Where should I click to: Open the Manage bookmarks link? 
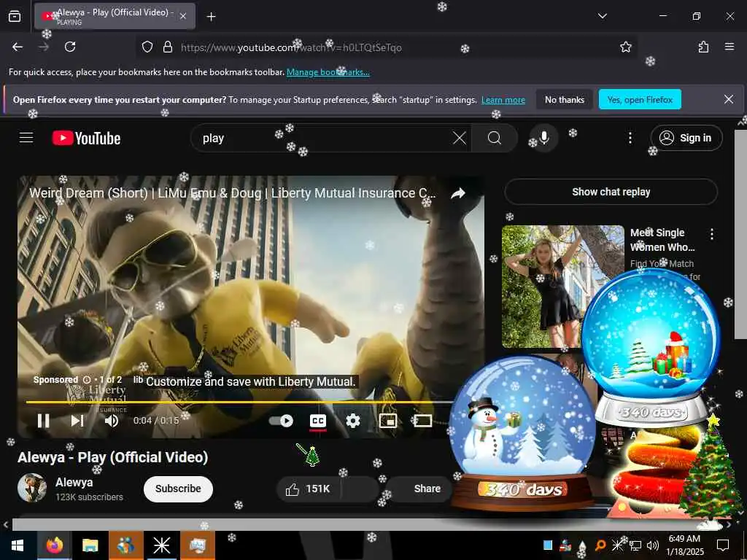(x=328, y=72)
